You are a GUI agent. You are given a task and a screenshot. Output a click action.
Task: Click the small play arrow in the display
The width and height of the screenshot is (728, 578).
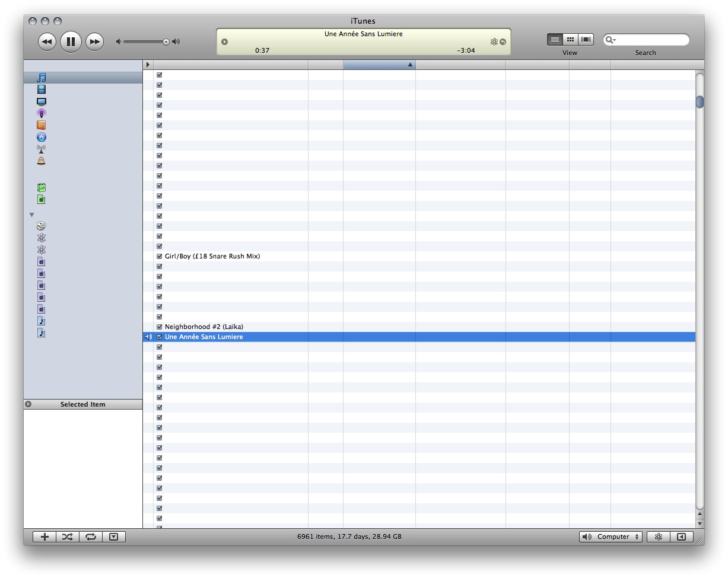(224, 41)
